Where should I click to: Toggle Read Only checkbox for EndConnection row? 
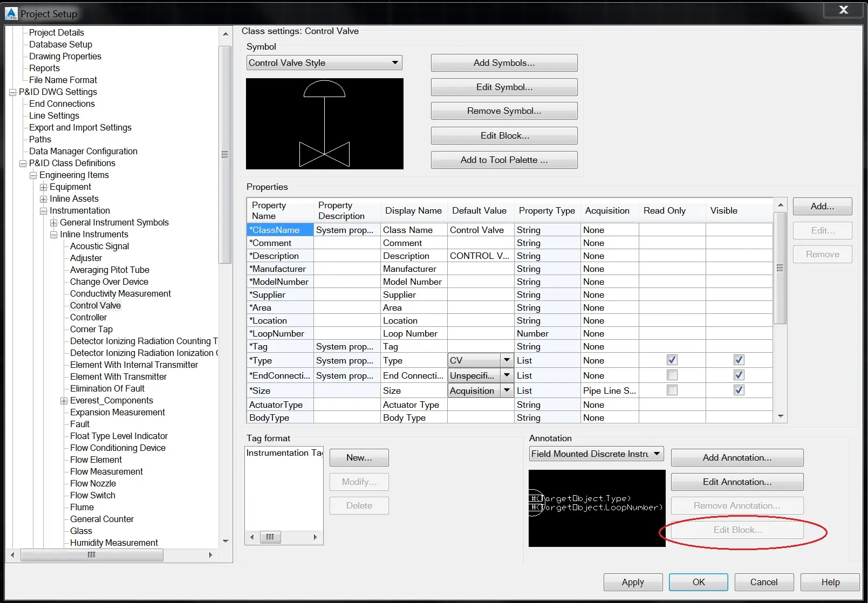[x=672, y=375]
